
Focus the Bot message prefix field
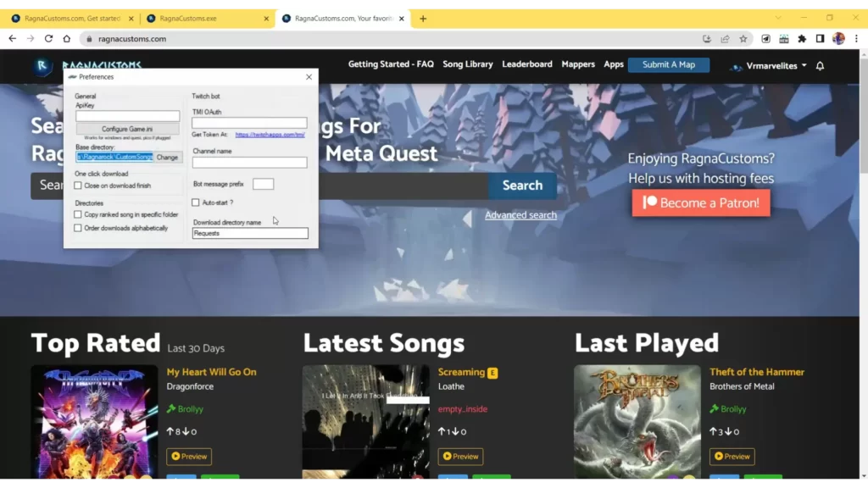(x=263, y=184)
